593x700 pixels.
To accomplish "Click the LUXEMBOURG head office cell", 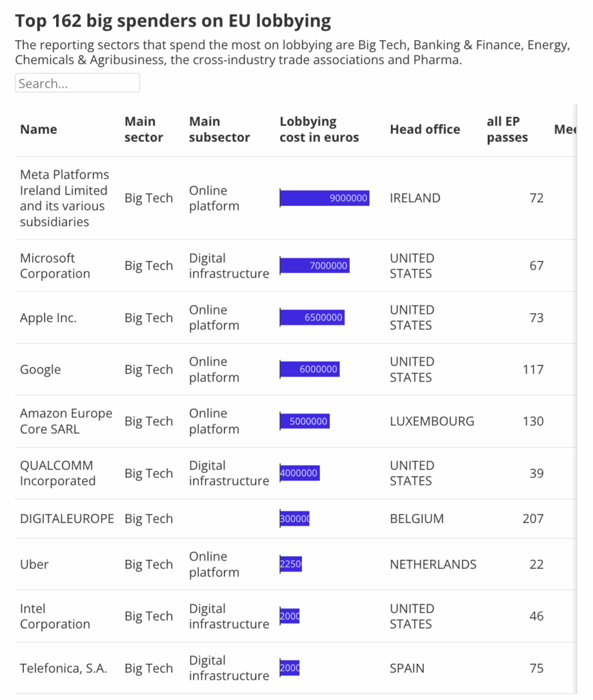I will tap(432, 421).
